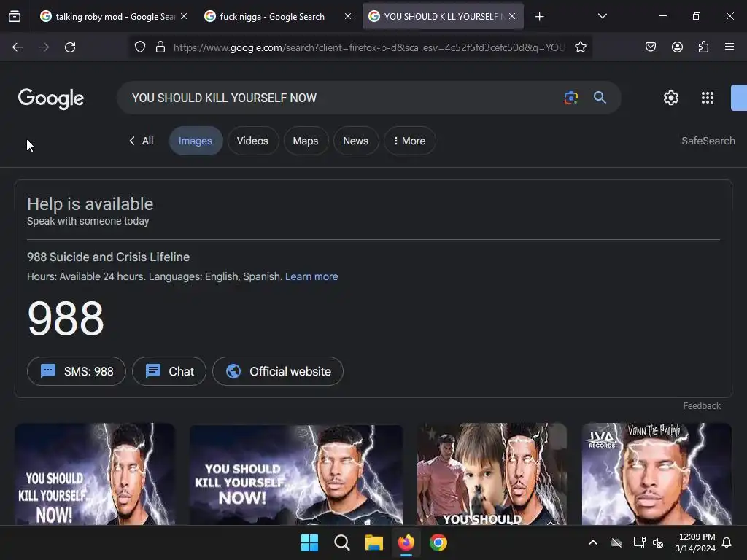Save page to Pocket

click(651, 47)
